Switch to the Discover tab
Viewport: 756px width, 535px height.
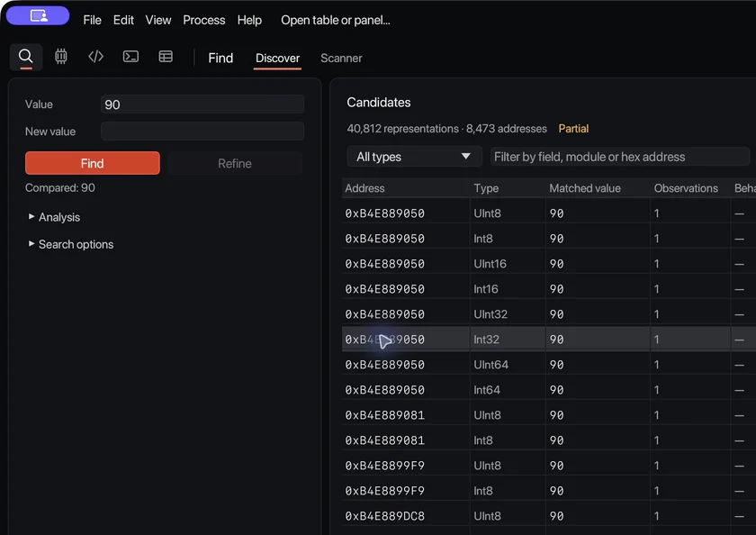(x=277, y=58)
